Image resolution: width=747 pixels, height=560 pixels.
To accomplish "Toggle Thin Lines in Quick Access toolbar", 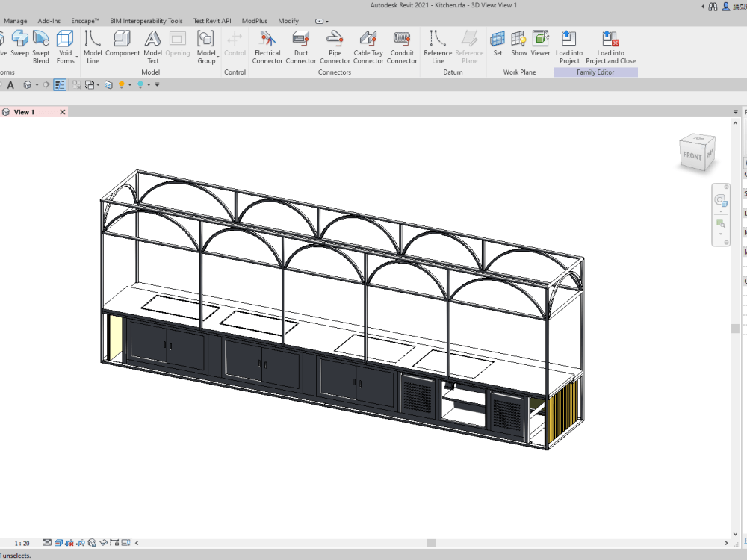I will click(x=60, y=84).
